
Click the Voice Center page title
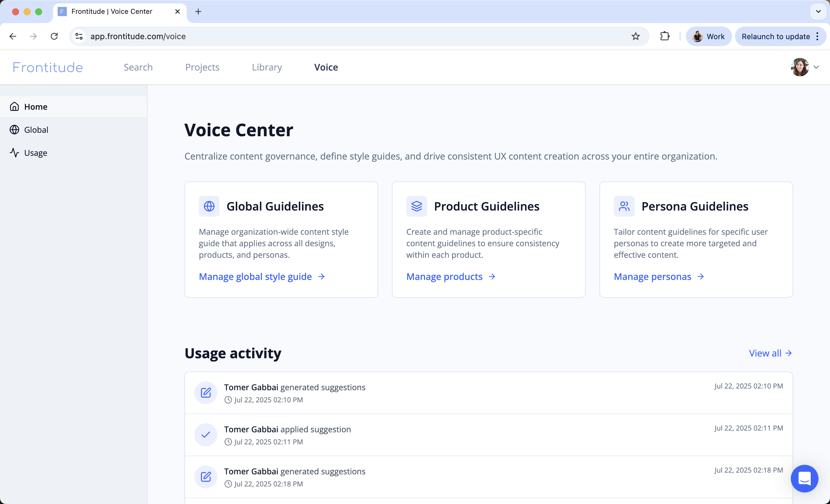pyautogui.click(x=239, y=130)
